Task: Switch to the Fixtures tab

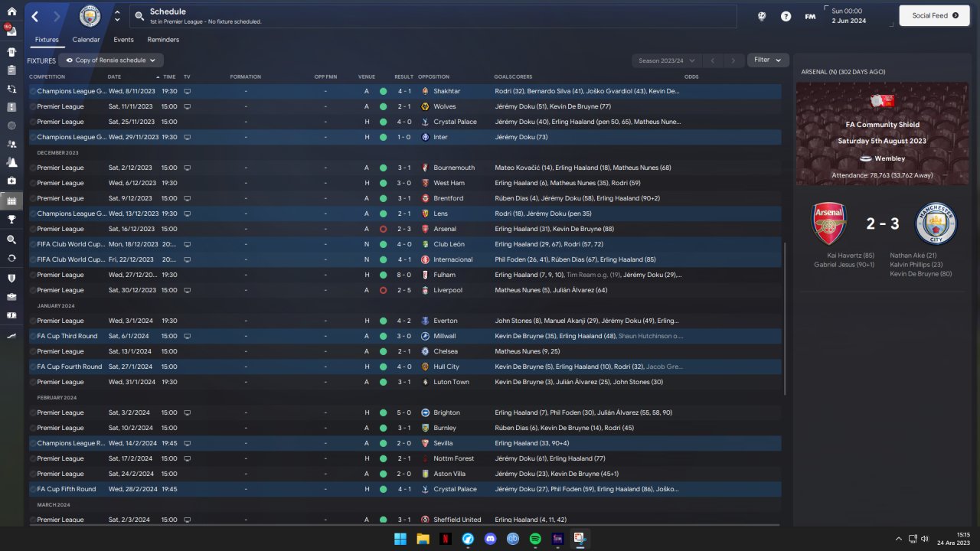Action: point(47,40)
